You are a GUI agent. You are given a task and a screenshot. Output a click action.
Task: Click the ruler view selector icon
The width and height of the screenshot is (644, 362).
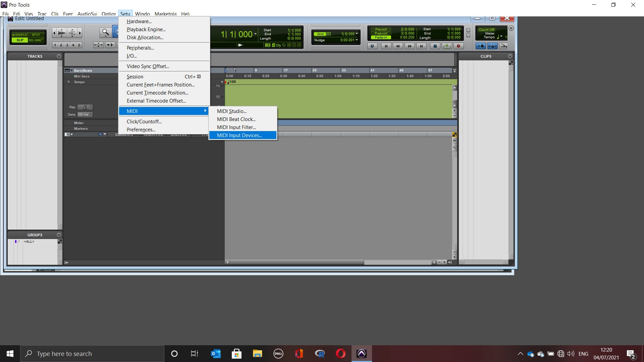pyautogui.click(x=68, y=70)
